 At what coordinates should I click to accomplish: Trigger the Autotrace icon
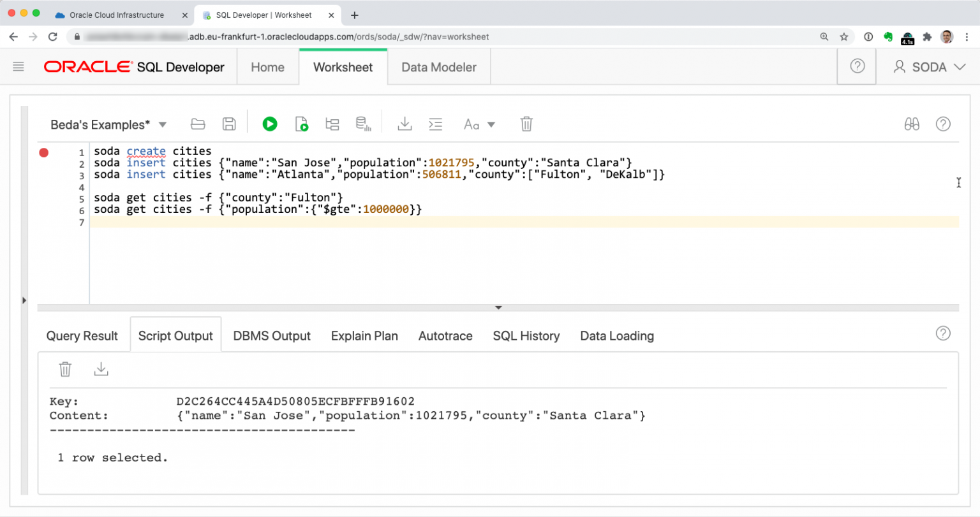click(363, 124)
